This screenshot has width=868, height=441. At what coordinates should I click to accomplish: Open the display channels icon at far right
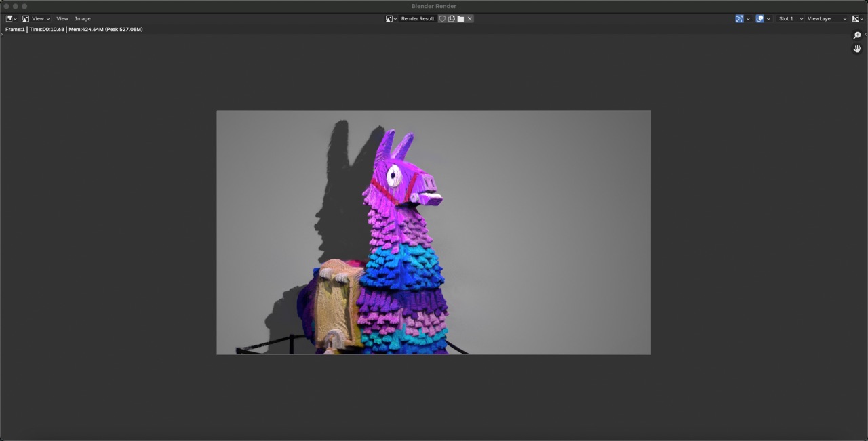[856, 18]
